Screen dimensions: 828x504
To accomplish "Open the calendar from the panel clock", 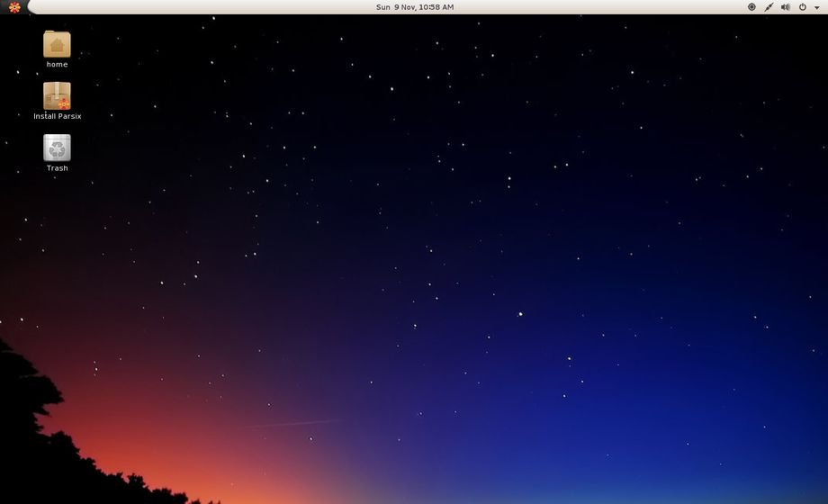I will (x=415, y=7).
